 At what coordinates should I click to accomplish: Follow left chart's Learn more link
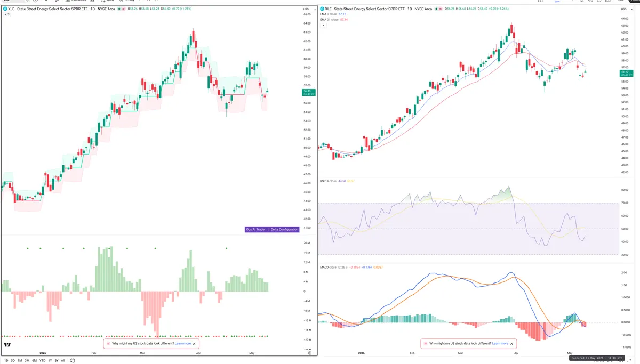click(x=183, y=344)
